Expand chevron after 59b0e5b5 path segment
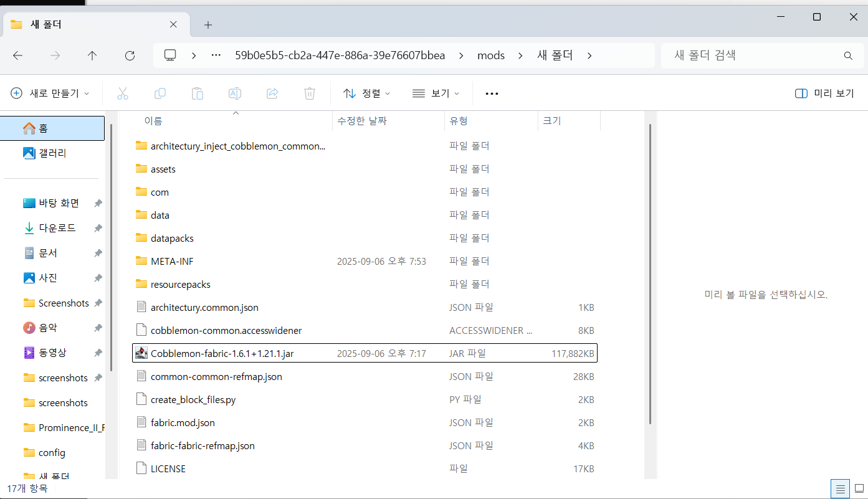This screenshot has width=868, height=499. (461, 55)
